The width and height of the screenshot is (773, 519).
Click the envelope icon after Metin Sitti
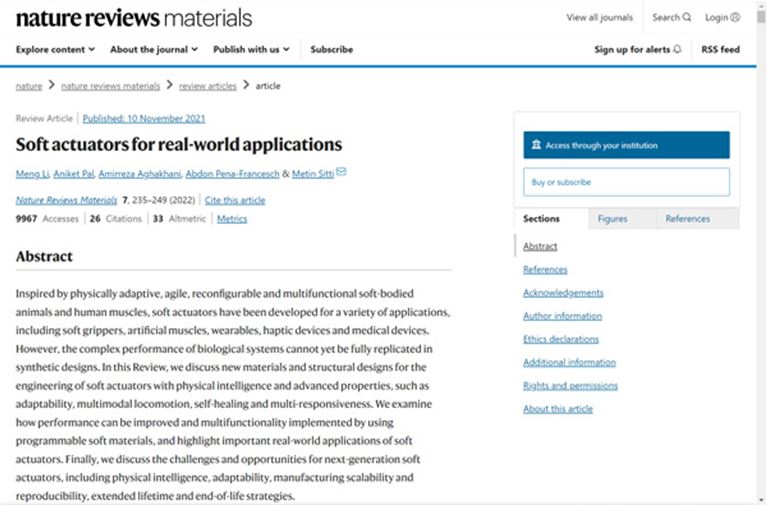[x=341, y=172]
